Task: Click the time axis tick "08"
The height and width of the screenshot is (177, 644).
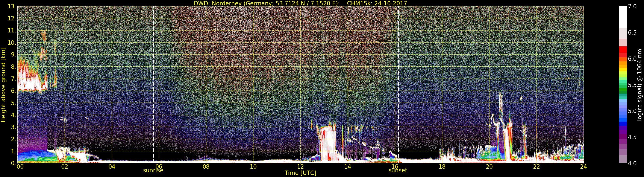Action: [x=206, y=166]
